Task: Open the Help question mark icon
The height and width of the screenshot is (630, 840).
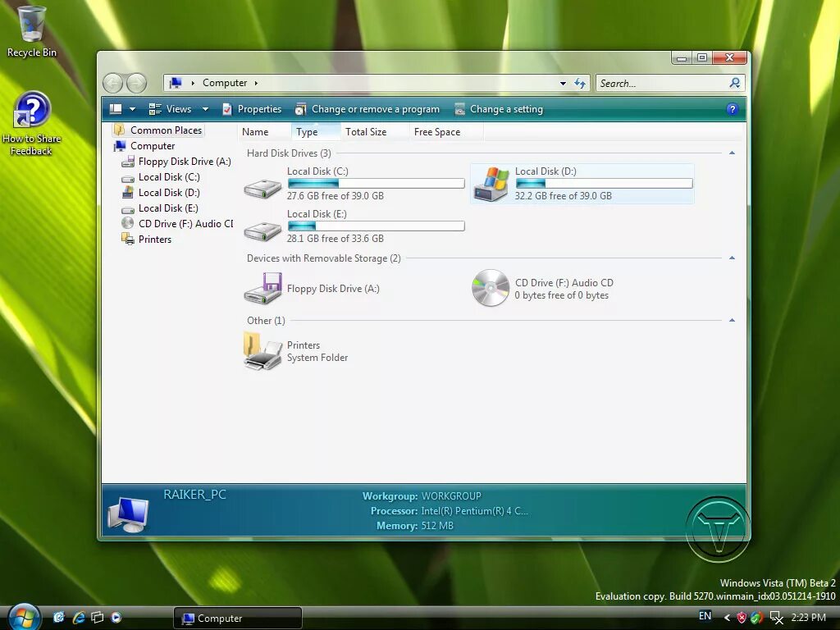Action: click(x=733, y=109)
